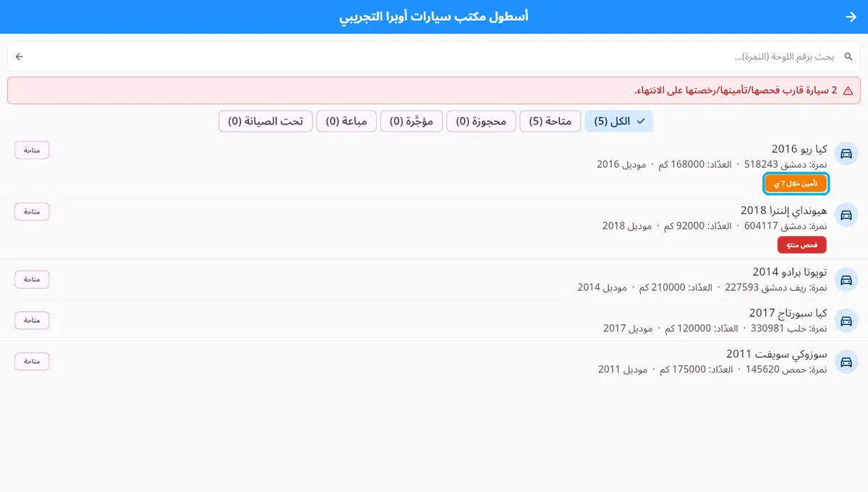868x492 pixels.
Task: Open the هيونداي إلنترا 2018 car title
Action: [x=784, y=210]
